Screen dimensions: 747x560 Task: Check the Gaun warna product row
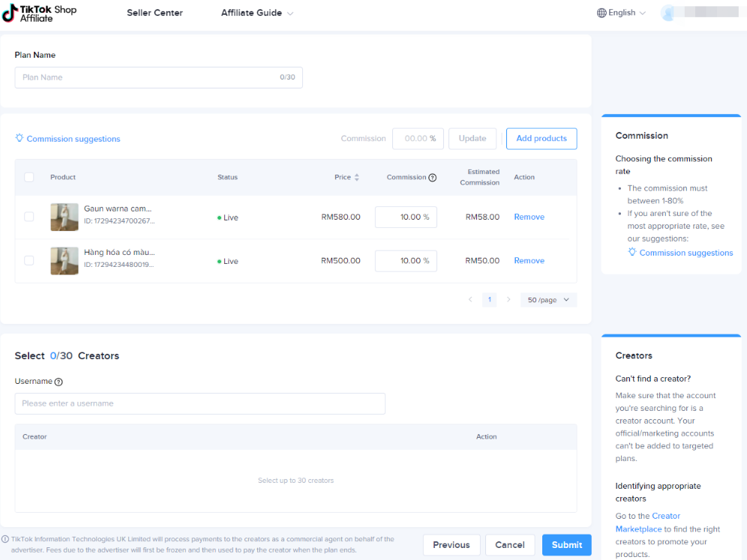[29, 217]
